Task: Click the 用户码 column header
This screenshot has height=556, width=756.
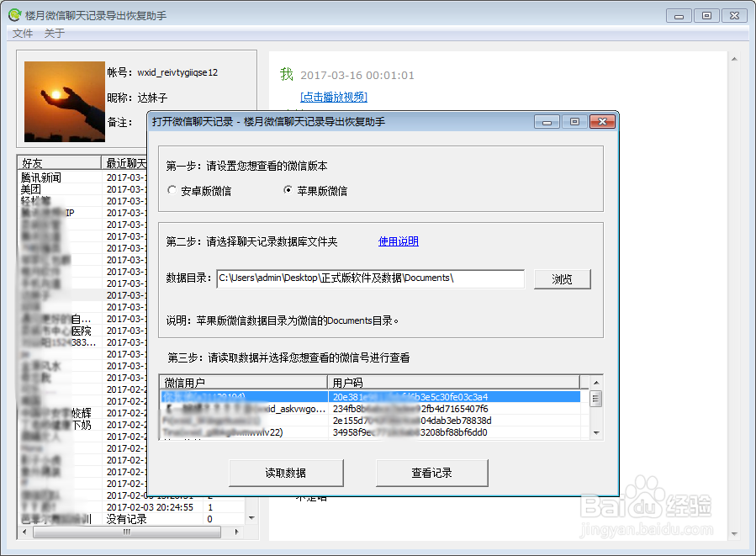Action: click(454, 383)
